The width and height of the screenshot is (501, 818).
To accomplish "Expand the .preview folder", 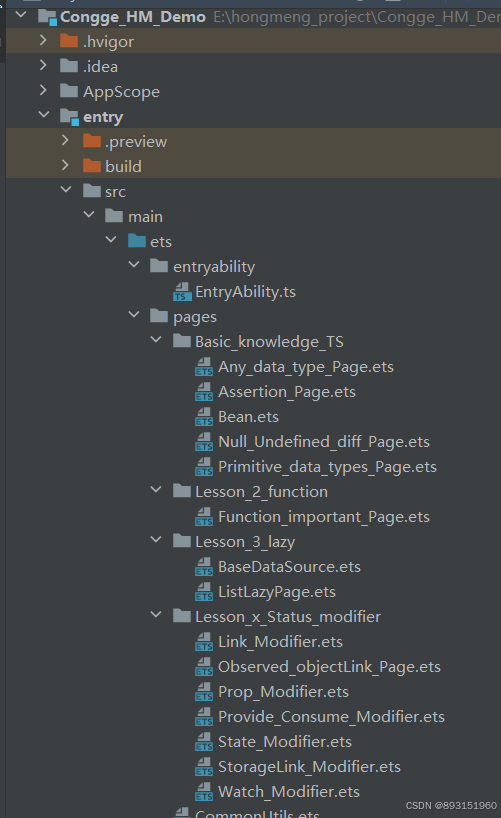I will (65, 140).
